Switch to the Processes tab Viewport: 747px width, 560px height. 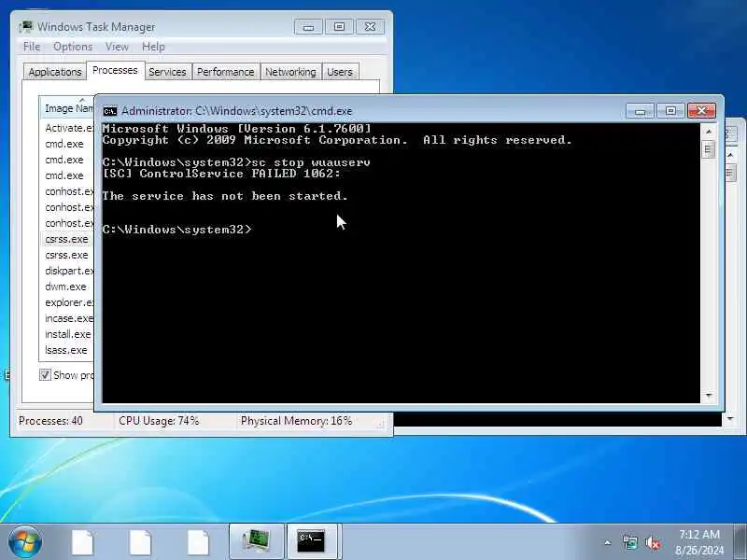115,71
